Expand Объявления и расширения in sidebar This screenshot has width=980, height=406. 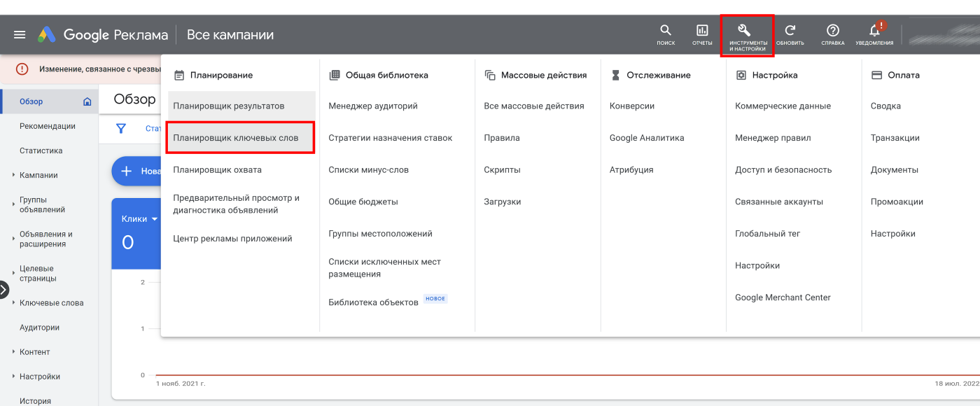(13, 239)
